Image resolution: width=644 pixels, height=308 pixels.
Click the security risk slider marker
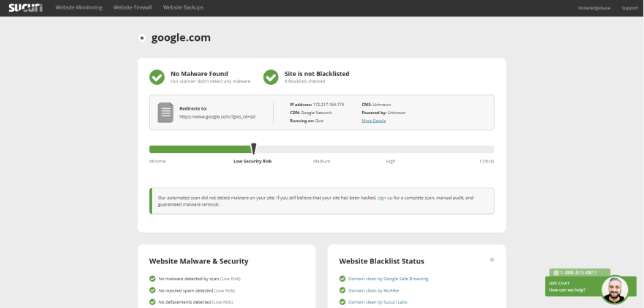(254, 149)
